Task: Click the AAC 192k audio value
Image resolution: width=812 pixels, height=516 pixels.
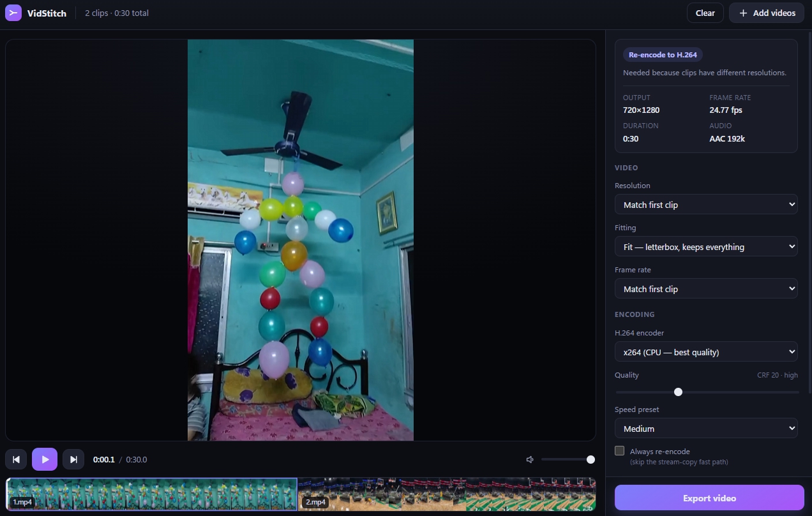Action: (x=727, y=138)
